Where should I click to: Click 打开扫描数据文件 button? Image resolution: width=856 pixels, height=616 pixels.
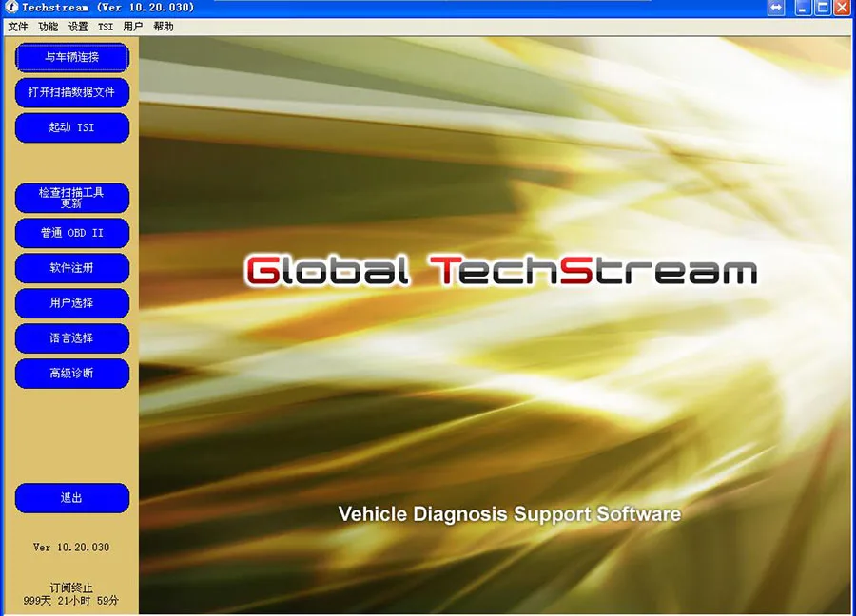72,92
